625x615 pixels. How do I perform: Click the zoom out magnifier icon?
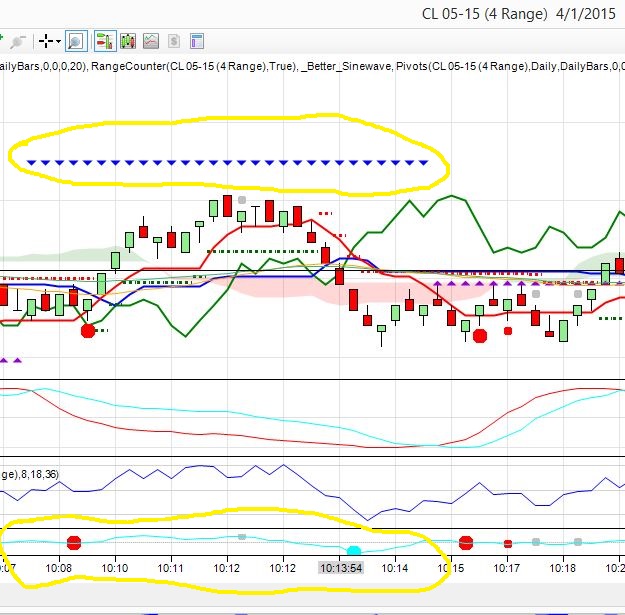(x=18, y=41)
